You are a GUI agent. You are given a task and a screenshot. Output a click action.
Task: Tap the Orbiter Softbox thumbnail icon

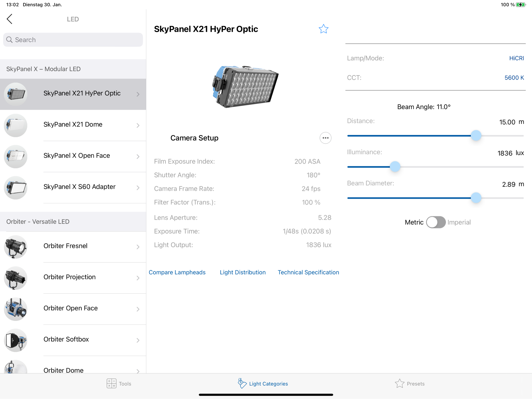click(16, 340)
